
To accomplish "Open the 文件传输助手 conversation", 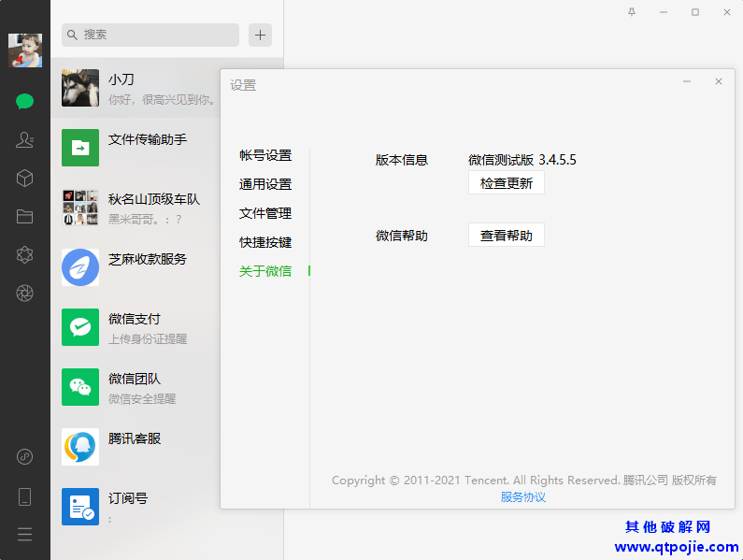I will click(x=136, y=148).
